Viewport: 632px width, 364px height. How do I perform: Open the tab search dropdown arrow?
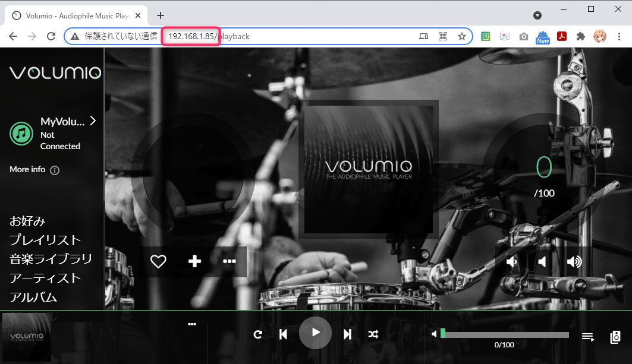coord(537,15)
